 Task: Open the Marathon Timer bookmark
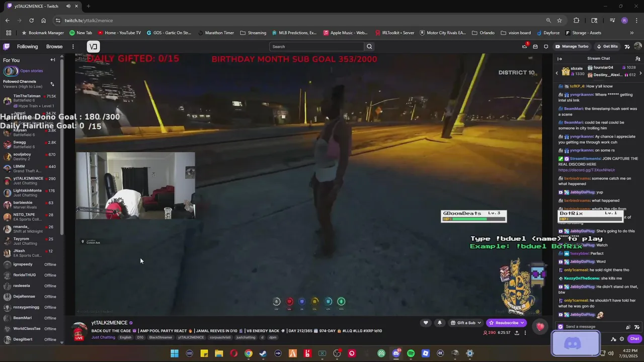(215, 33)
